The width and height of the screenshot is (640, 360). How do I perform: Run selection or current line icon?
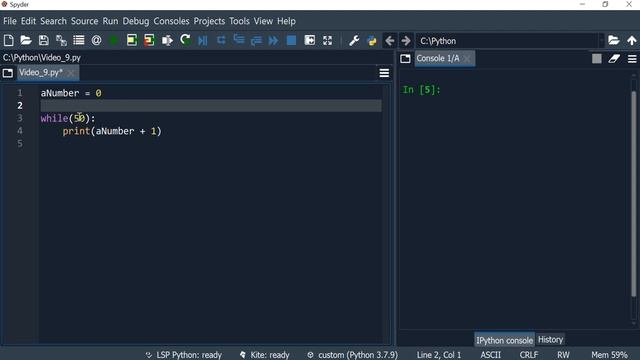[x=167, y=40]
